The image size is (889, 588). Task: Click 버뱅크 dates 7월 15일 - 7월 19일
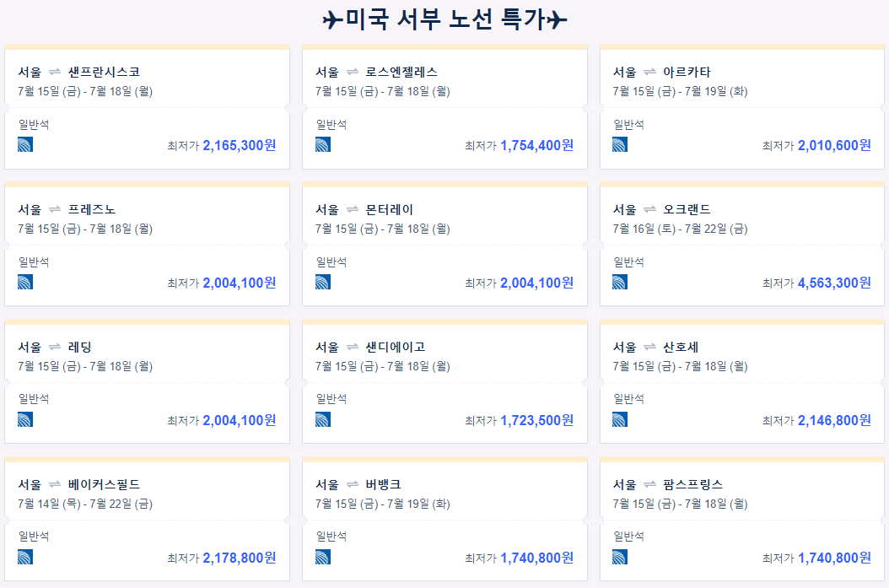click(x=383, y=504)
